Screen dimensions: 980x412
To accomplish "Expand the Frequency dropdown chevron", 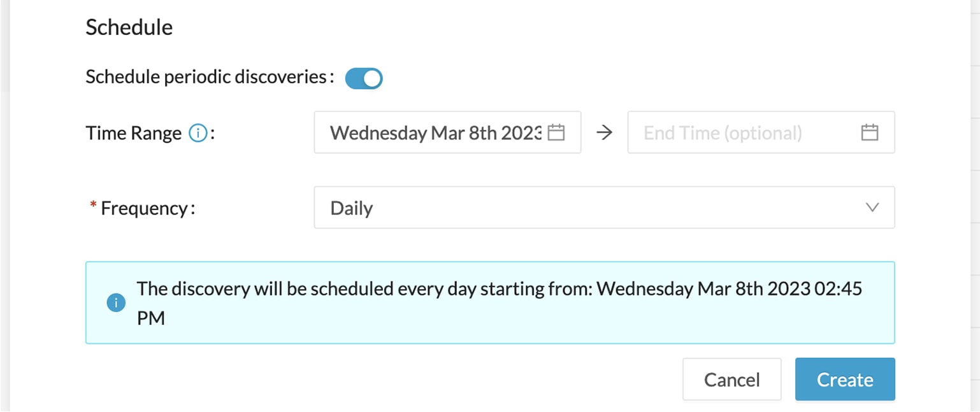I will pyautogui.click(x=872, y=208).
